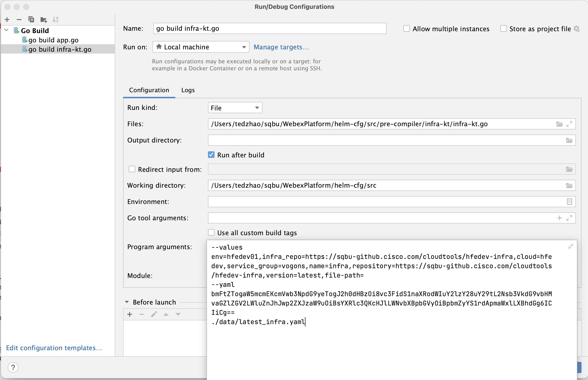Remove the selected configuration
The height and width of the screenshot is (380, 588).
[x=19, y=20]
